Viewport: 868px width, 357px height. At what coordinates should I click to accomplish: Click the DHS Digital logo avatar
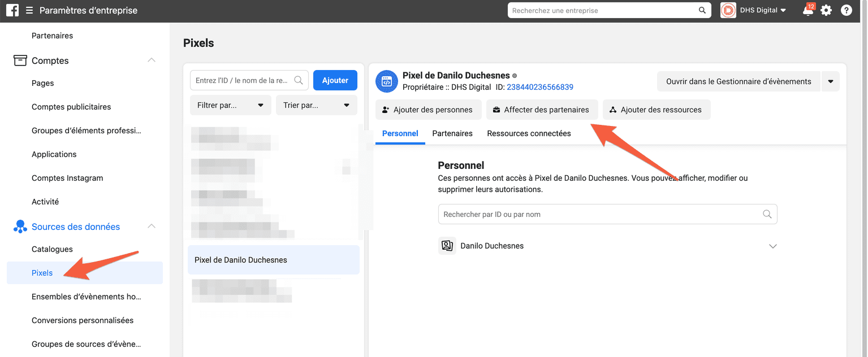[728, 10]
